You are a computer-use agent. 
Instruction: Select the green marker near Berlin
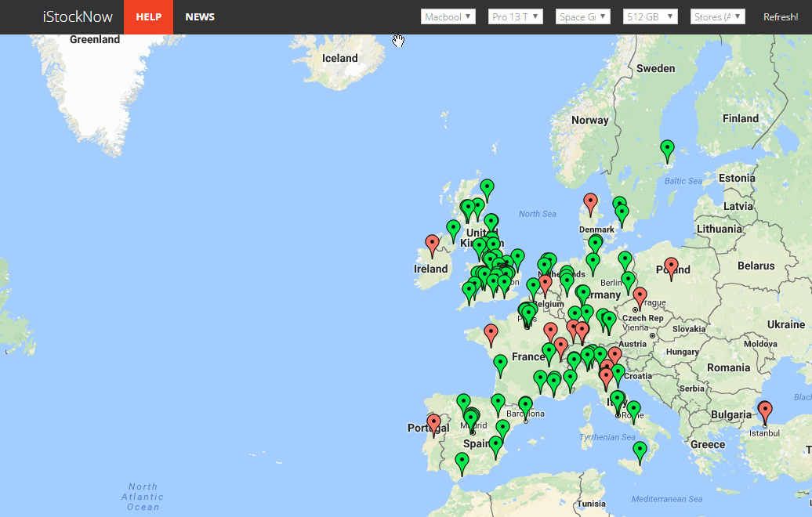click(628, 281)
